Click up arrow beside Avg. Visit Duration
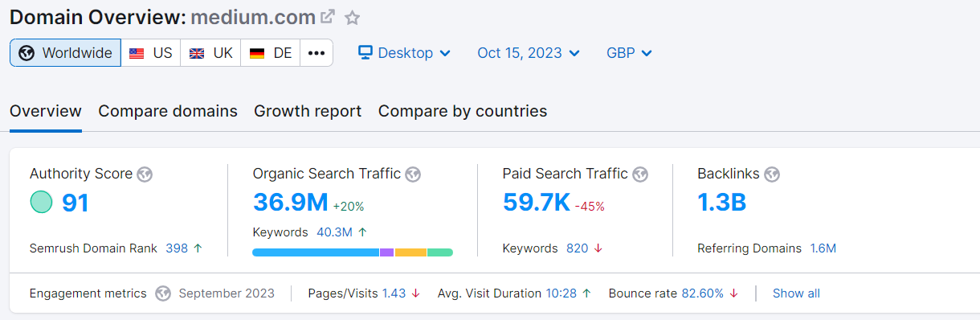This screenshot has width=980, height=320. [x=586, y=293]
